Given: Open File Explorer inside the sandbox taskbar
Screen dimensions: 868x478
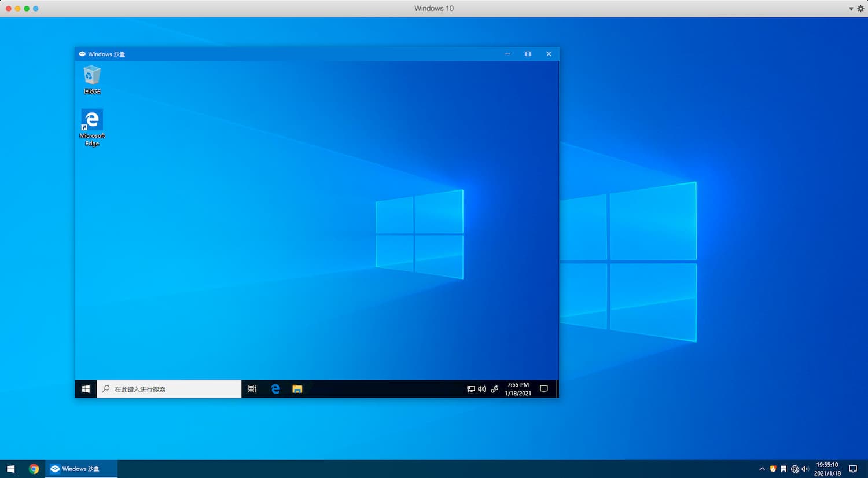Looking at the screenshot, I should pos(297,389).
